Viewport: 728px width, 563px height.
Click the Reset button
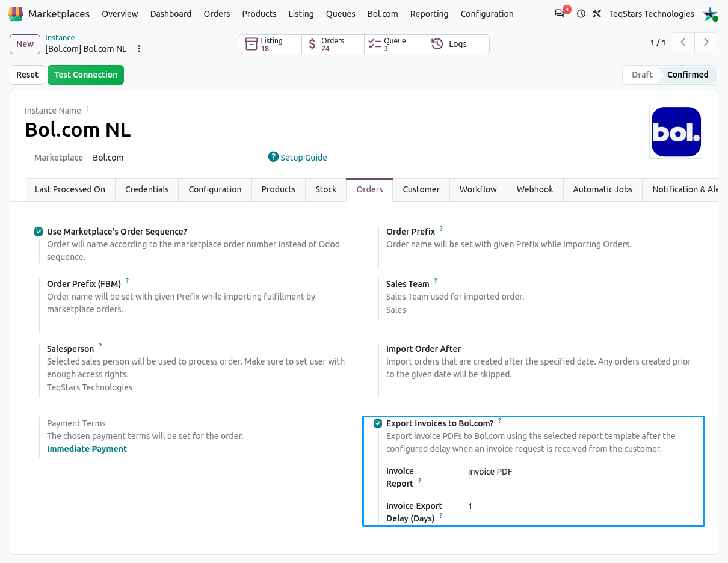(27, 75)
